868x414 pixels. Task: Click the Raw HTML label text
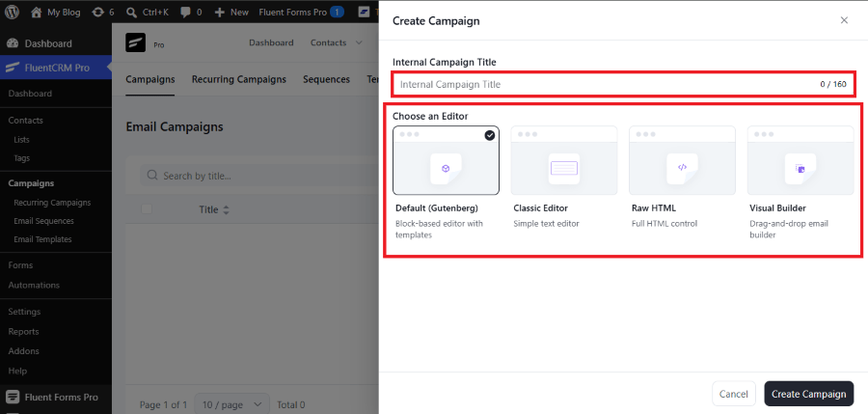654,208
